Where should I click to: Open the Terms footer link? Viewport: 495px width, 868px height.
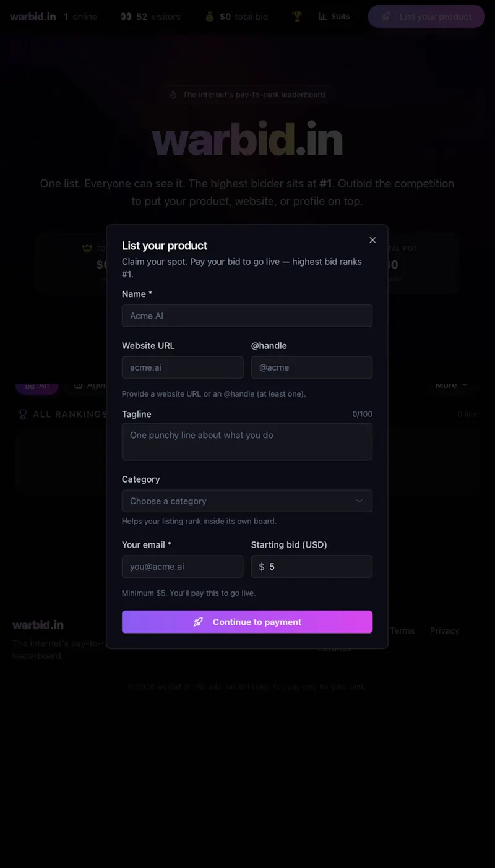pyautogui.click(x=402, y=630)
